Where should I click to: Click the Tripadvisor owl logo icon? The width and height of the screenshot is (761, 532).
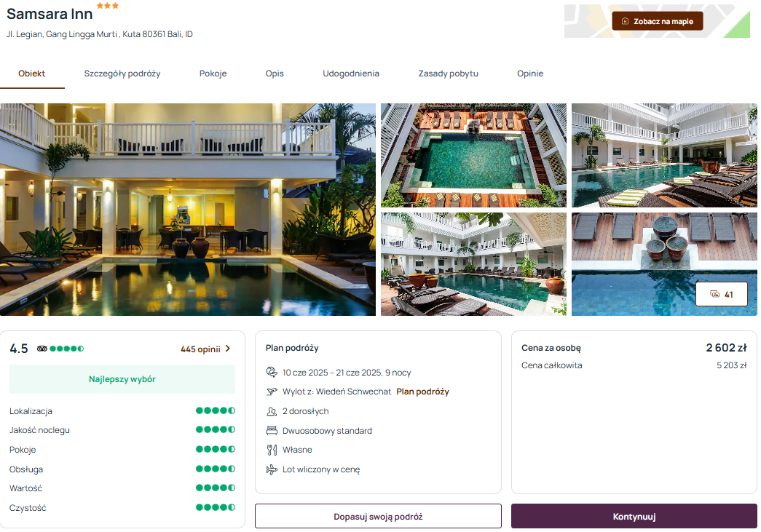point(42,349)
